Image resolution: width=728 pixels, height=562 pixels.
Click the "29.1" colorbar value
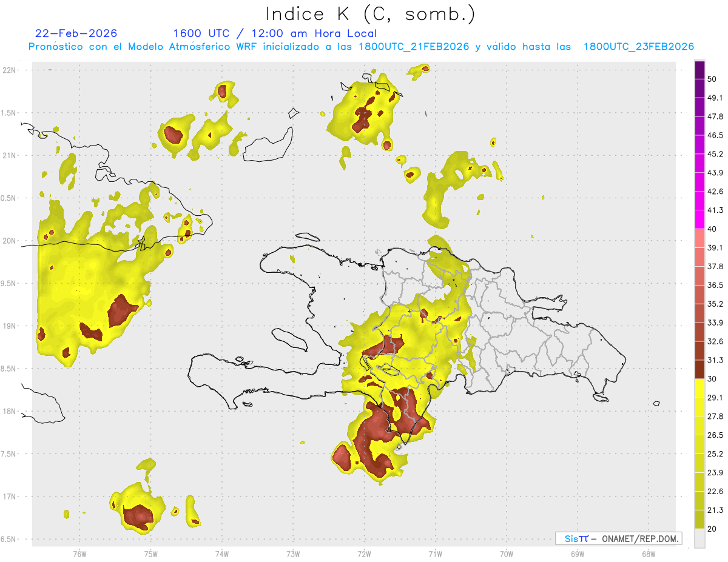pyautogui.click(x=715, y=398)
